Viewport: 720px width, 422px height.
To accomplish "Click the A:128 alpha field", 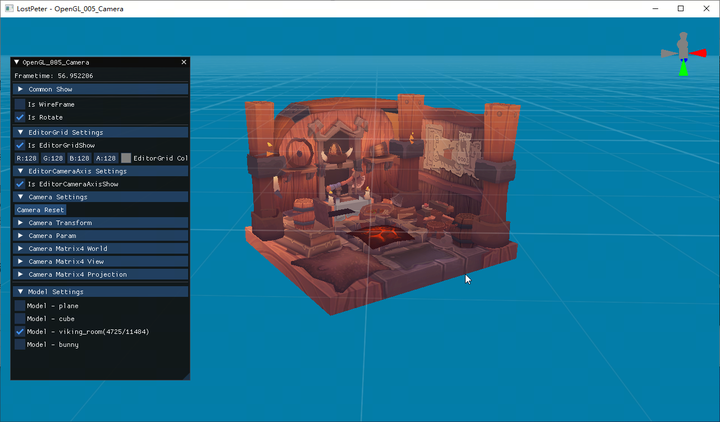I will tap(106, 158).
